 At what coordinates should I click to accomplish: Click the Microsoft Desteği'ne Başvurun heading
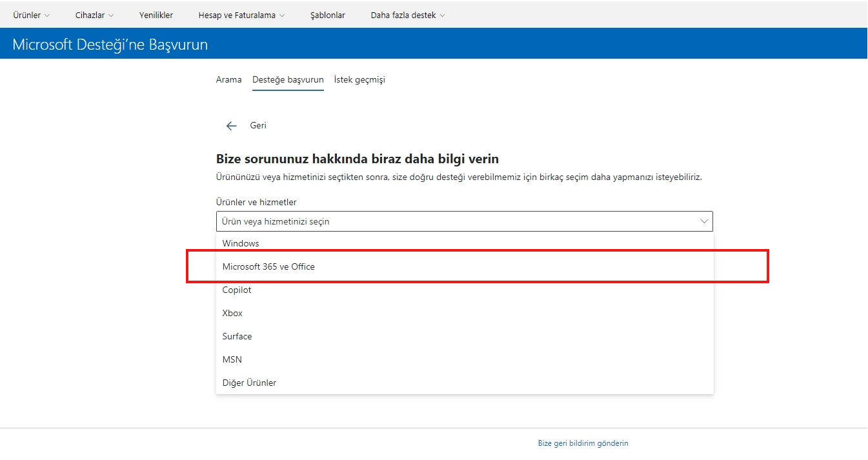click(110, 45)
